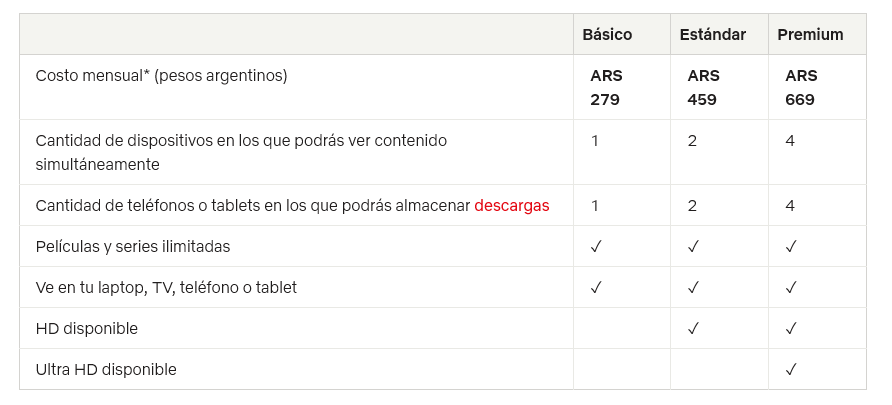Select the Premium column header
Image resolution: width=892 pixels, height=405 pixels.
coord(810,35)
